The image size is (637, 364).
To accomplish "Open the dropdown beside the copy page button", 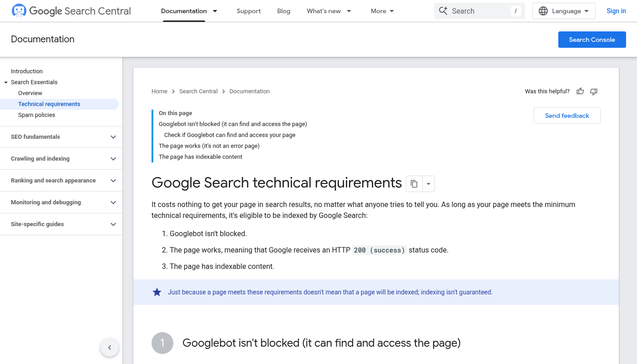I will pos(429,184).
